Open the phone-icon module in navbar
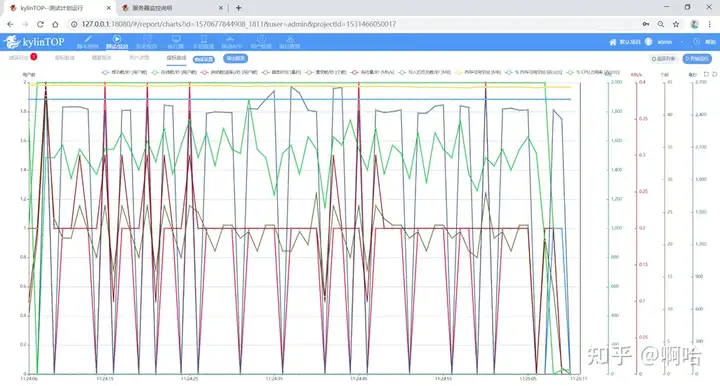The width and height of the screenshot is (720, 386). (x=203, y=42)
